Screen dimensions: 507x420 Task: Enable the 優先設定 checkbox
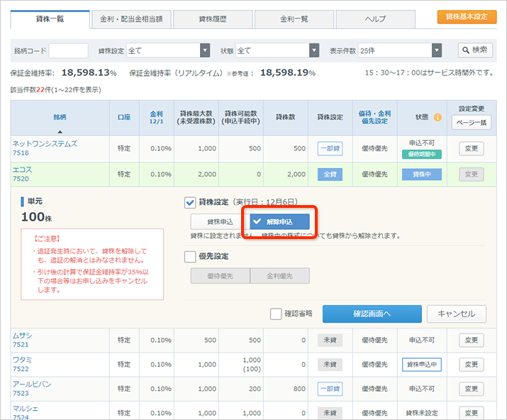tap(190, 257)
